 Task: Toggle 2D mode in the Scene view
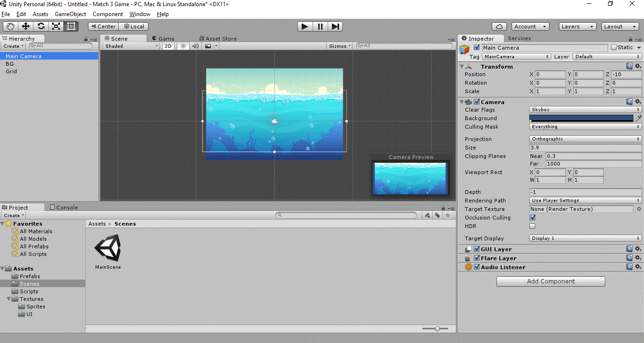(168, 46)
